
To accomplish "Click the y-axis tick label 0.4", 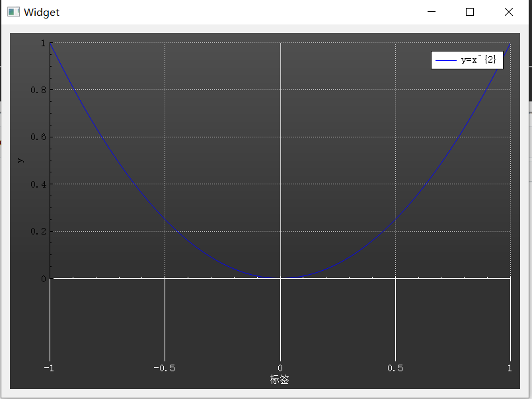I will pos(38,184).
